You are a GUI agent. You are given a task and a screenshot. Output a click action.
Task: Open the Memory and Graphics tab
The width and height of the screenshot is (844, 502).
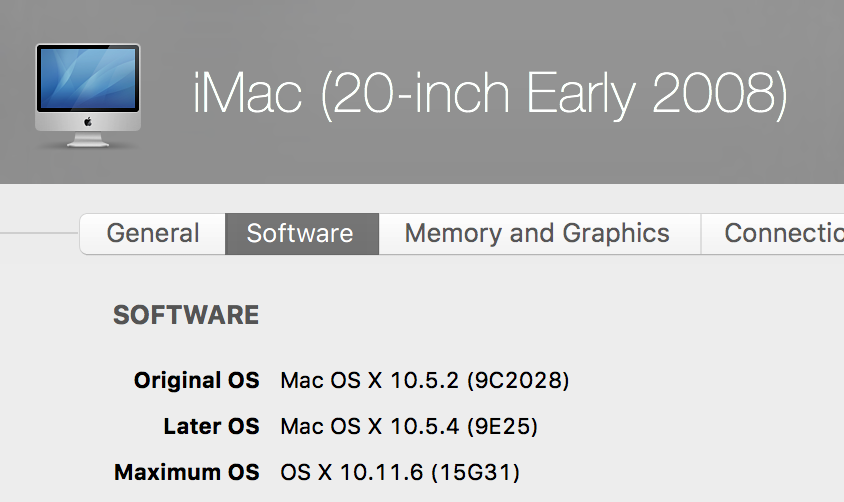point(537,234)
